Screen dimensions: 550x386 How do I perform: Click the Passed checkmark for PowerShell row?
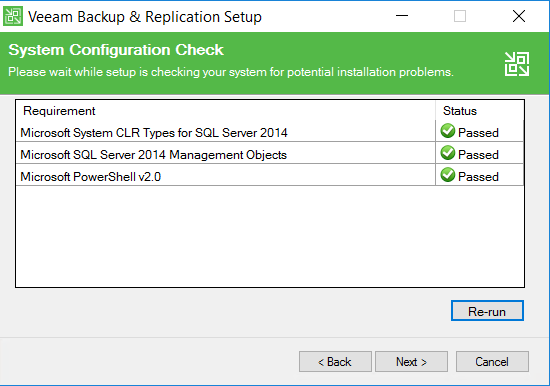click(448, 175)
